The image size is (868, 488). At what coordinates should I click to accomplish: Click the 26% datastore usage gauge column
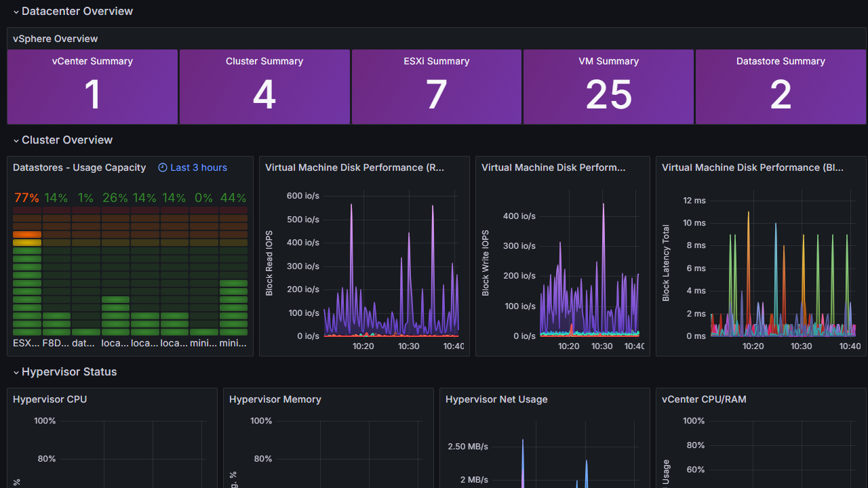click(115, 271)
